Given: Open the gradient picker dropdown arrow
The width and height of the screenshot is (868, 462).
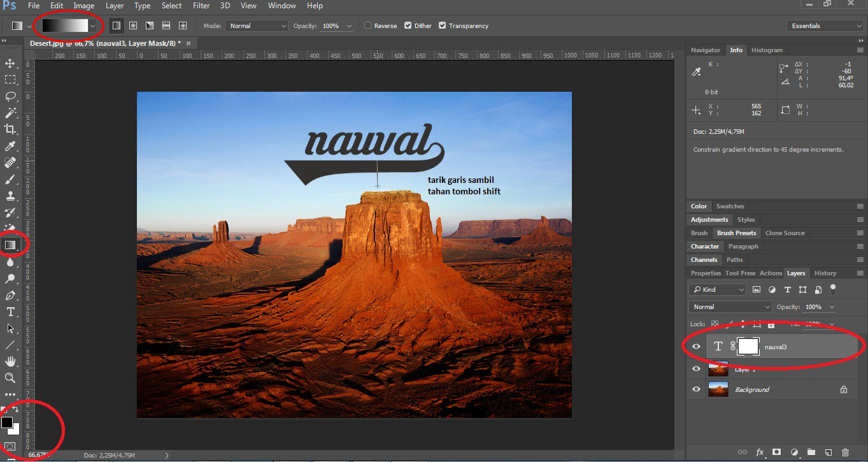Looking at the screenshot, I should tap(94, 25).
